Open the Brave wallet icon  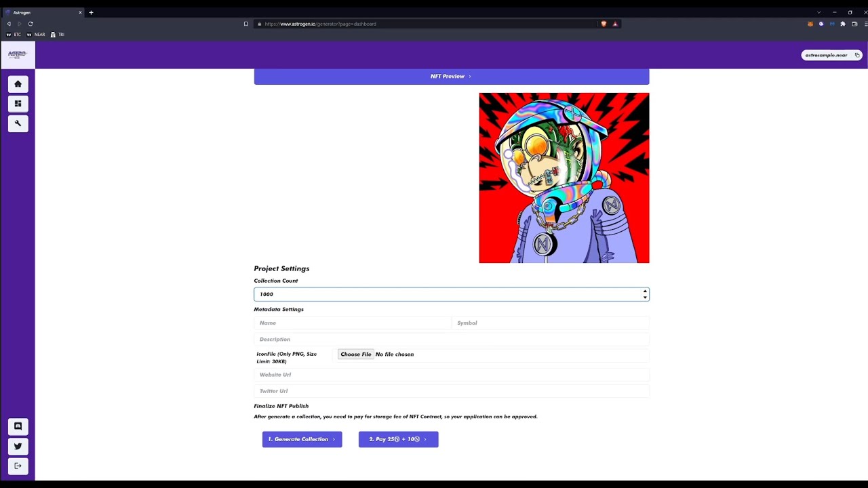(854, 24)
